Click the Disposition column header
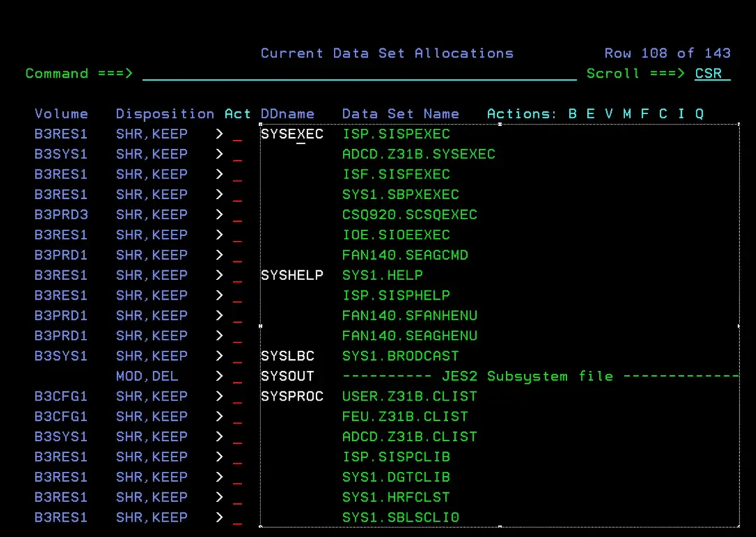This screenshot has width=756, height=537. click(165, 113)
